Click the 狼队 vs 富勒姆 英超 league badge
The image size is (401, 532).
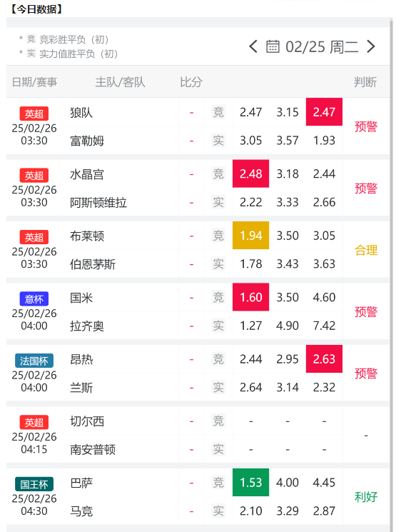[x=34, y=114]
